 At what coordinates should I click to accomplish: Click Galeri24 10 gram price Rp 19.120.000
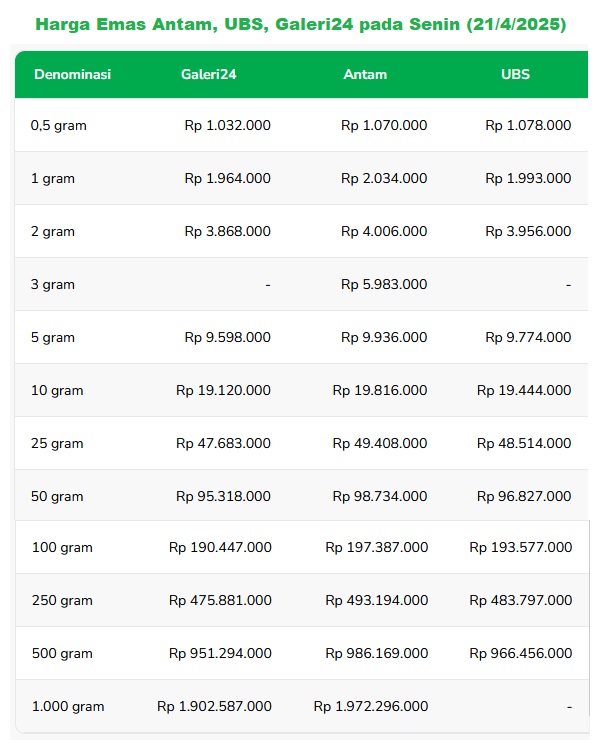[223, 391]
